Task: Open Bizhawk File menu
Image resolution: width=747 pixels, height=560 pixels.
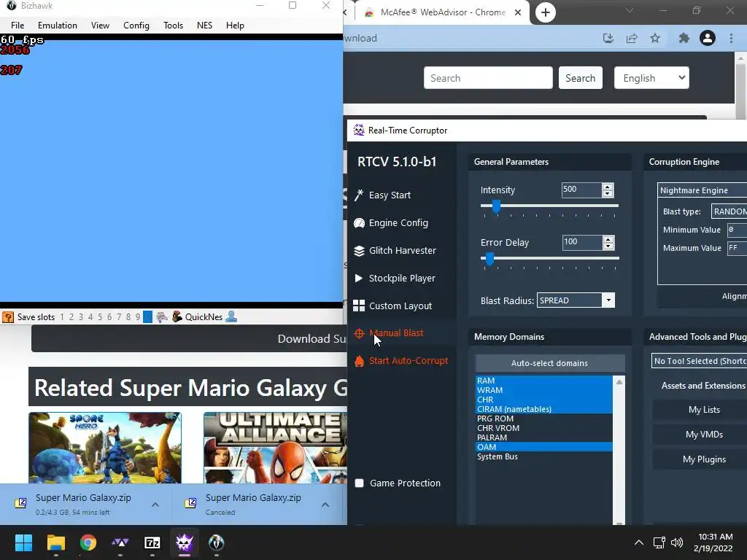Action: pos(18,26)
